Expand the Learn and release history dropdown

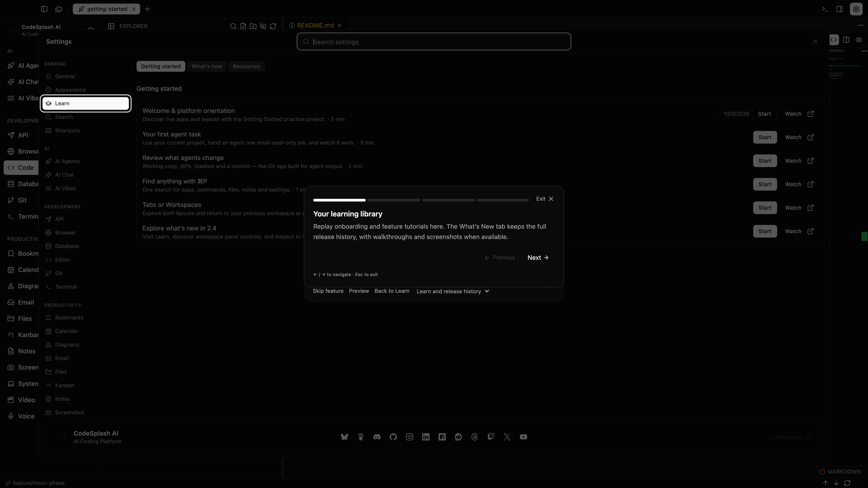[453, 291]
